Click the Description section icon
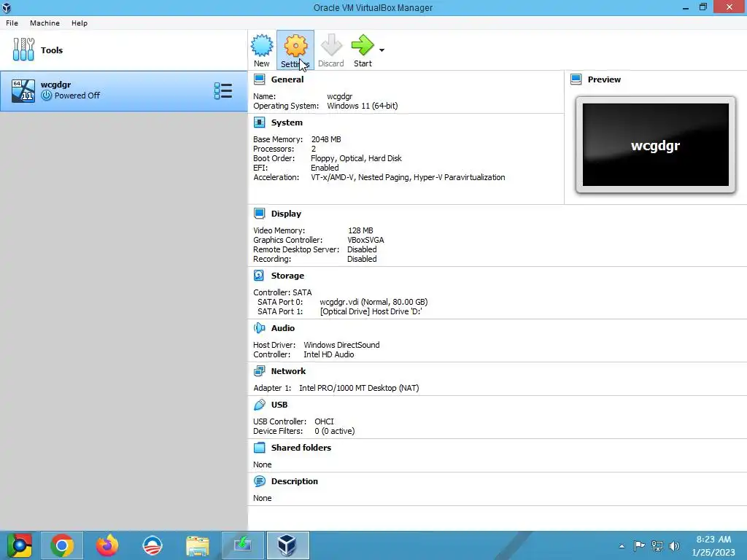Image resolution: width=747 pixels, height=560 pixels. [259, 481]
